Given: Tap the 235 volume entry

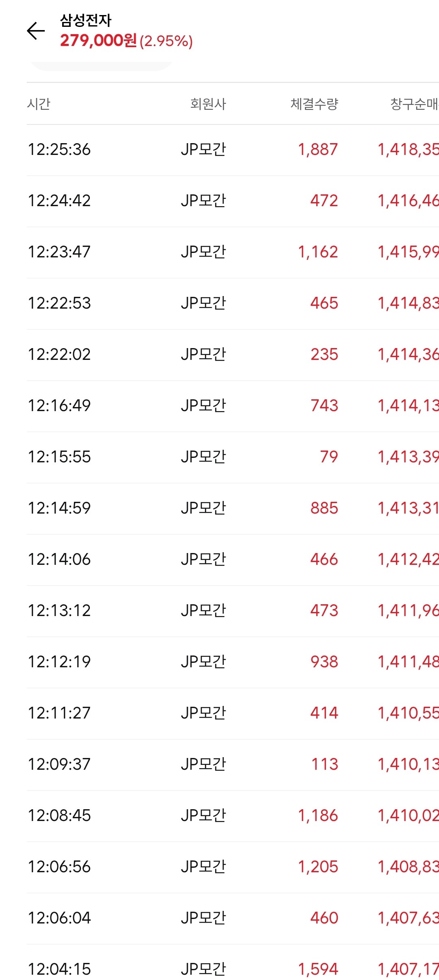Looking at the screenshot, I should click(324, 355).
